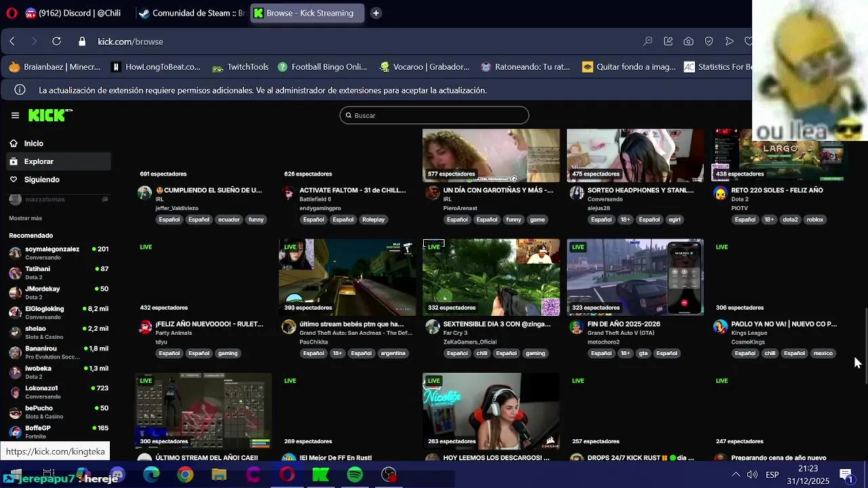Viewport: 868px width, 488px height.
Task: Click the Roleplay tag under endygamingpro
Action: [x=373, y=220]
